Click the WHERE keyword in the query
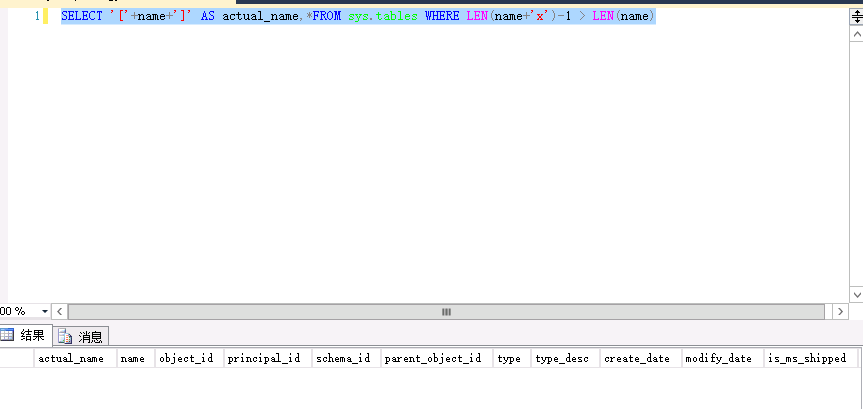Screen dimensions: 864x410 click(442, 17)
